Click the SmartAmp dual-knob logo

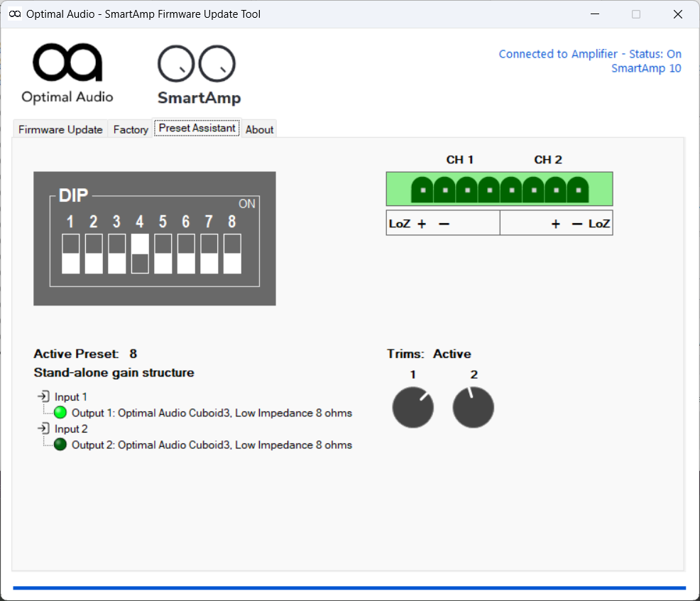199,75
